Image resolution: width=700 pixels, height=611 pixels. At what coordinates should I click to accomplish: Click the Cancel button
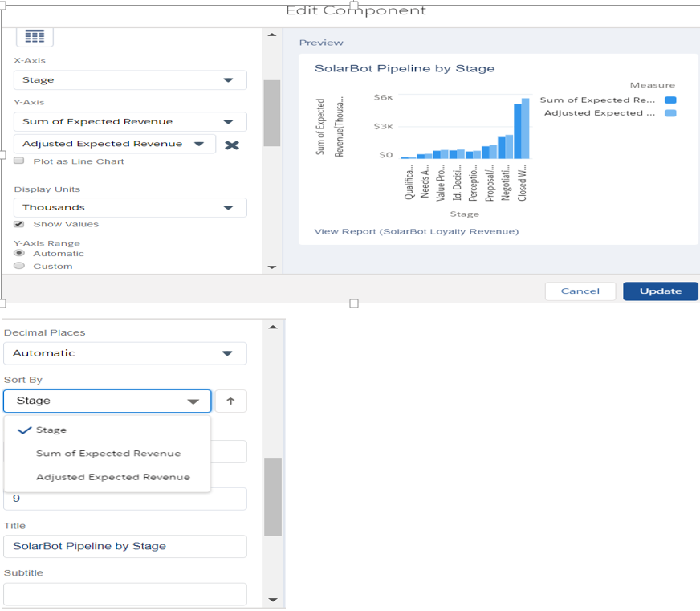pyautogui.click(x=580, y=291)
